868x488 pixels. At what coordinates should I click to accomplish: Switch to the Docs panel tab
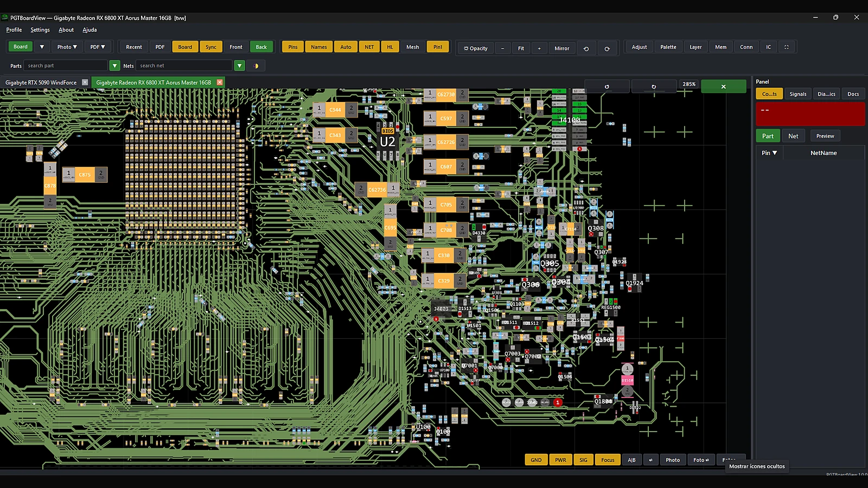[853, 94]
